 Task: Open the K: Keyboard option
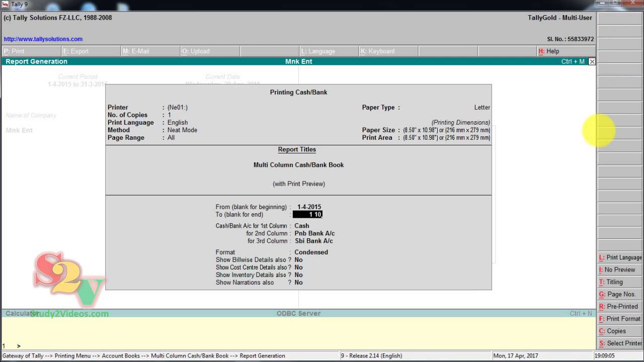388,51
